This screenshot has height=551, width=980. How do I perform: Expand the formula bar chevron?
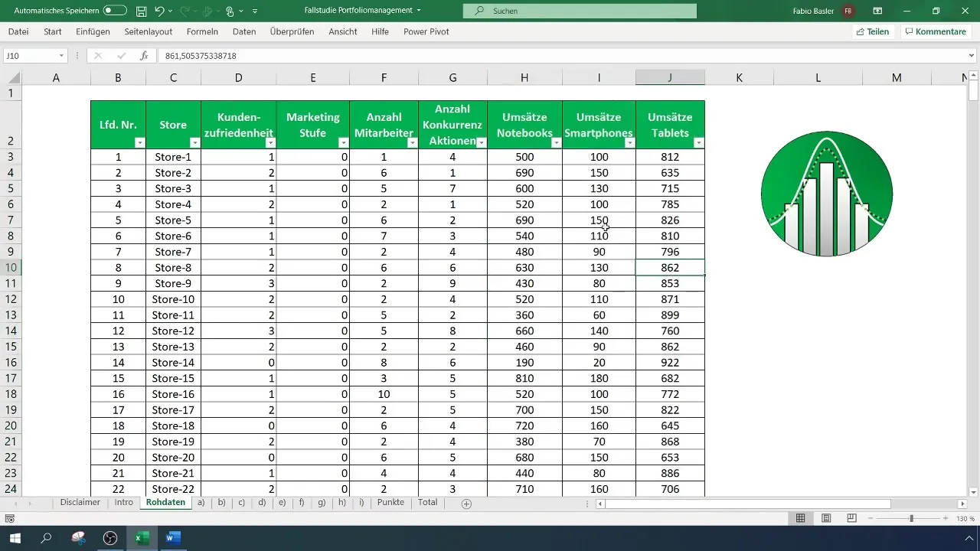click(972, 56)
